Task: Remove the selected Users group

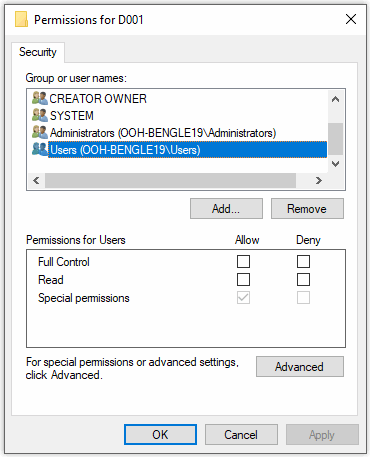Action: pos(307,209)
